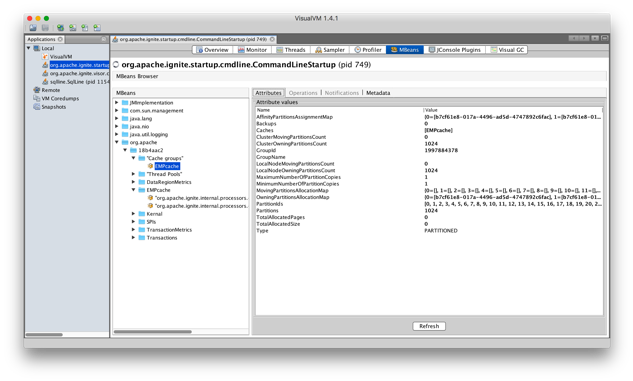Expand the Transactions folder
Screen dimensions: 633x381
133,238
